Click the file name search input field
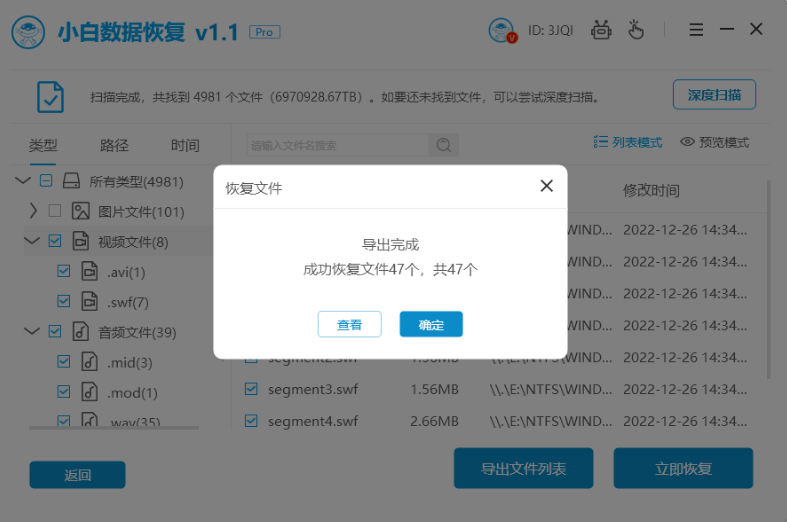This screenshot has width=787, height=522. (337, 145)
